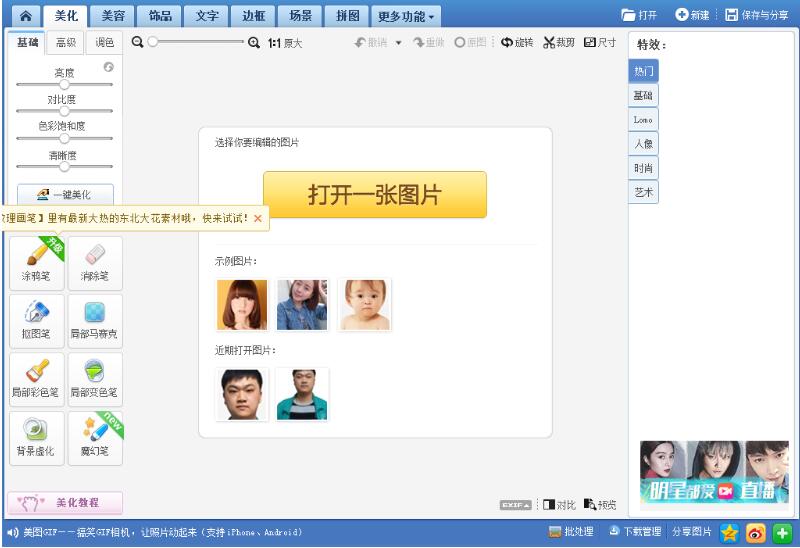Select the 抠图笔 cutout pen tool
The image size is (800, 548).
pyautogui.click(x=37, y=321)
